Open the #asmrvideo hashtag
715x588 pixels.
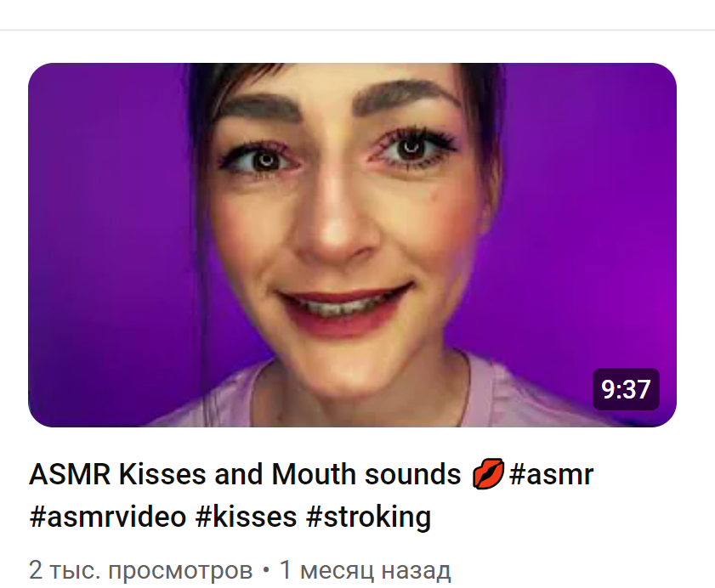pos(108,517)
